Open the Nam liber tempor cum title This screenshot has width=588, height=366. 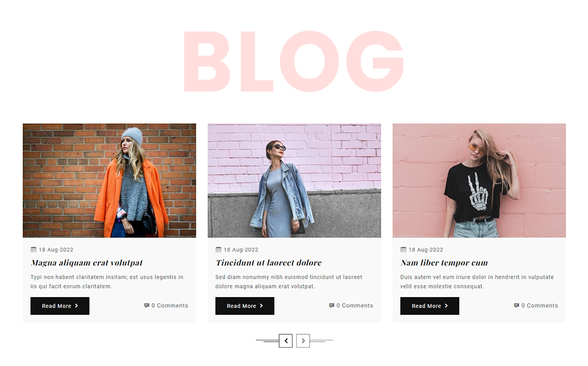click(444, 263)
